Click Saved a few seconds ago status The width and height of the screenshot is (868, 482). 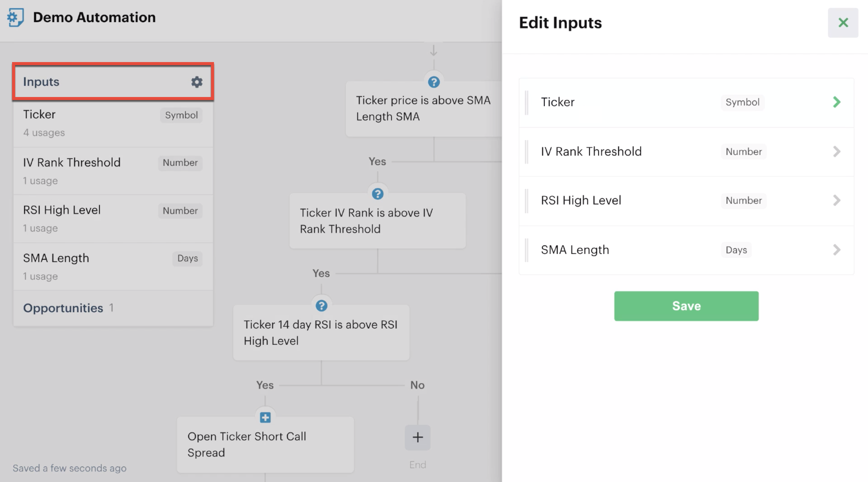[69, 468]
